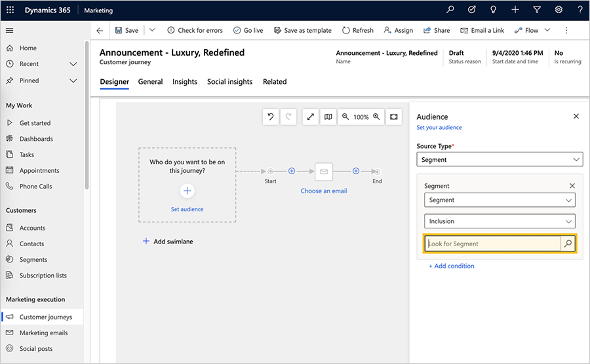Close the Audience panel
Viewport: 590px width, 364px height.
(x=576, y=117)
